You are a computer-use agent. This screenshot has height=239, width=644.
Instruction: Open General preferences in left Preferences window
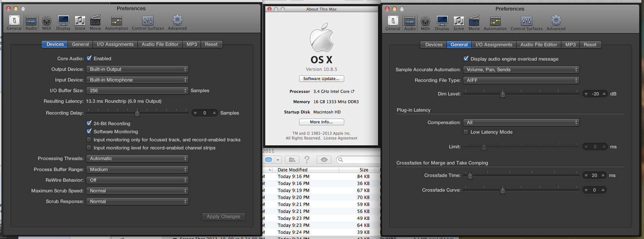pos(14,22)
